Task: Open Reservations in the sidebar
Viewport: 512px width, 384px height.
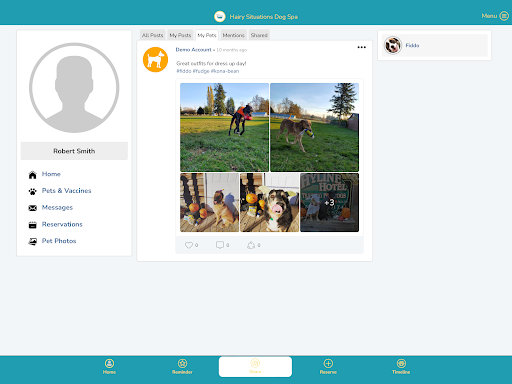Action: pos(62,224)
